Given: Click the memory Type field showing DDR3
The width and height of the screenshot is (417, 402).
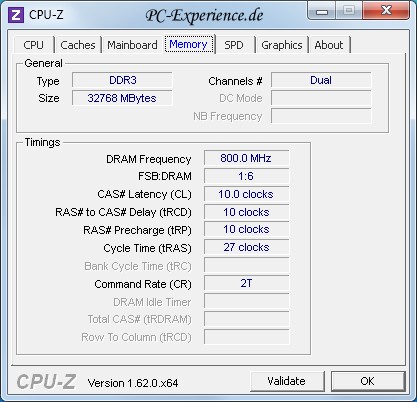Looking at the screenshot, I should (122, 80).
